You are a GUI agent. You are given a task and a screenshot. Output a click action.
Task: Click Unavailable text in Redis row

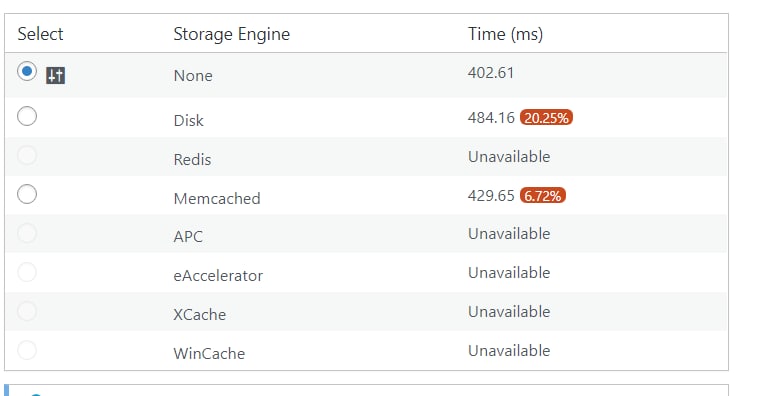tap(509, 157)
